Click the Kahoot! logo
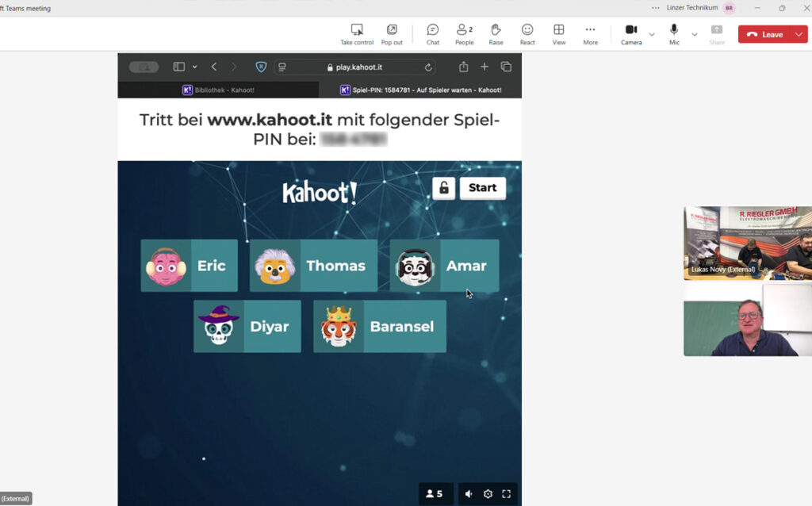Image resolution: width=812 pixels, height=506 pixels. point(320,192)
